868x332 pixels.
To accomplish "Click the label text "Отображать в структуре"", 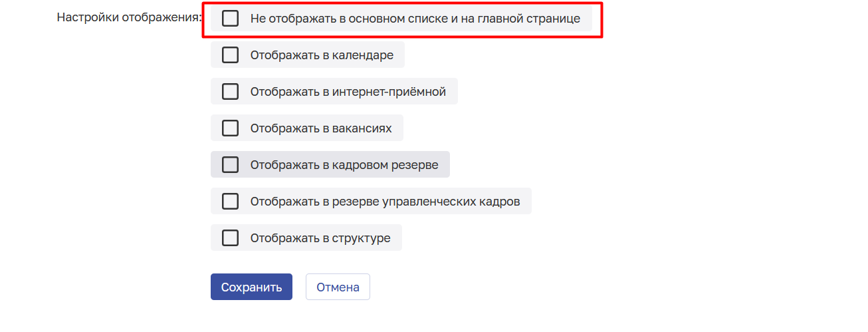I will (x=320, y=238).
